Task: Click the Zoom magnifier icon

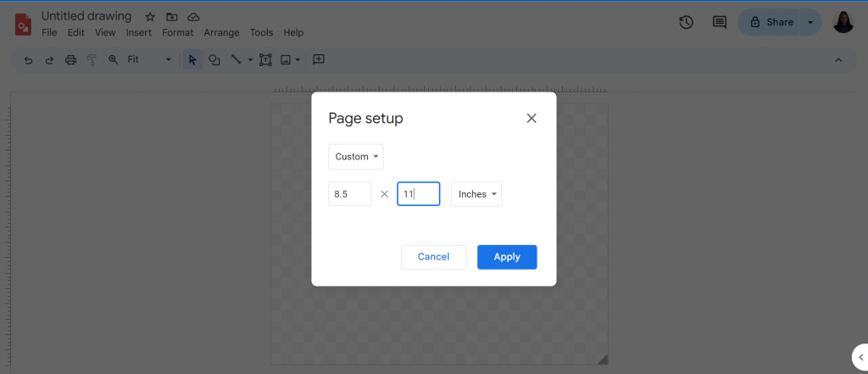Action: [113, 59]
